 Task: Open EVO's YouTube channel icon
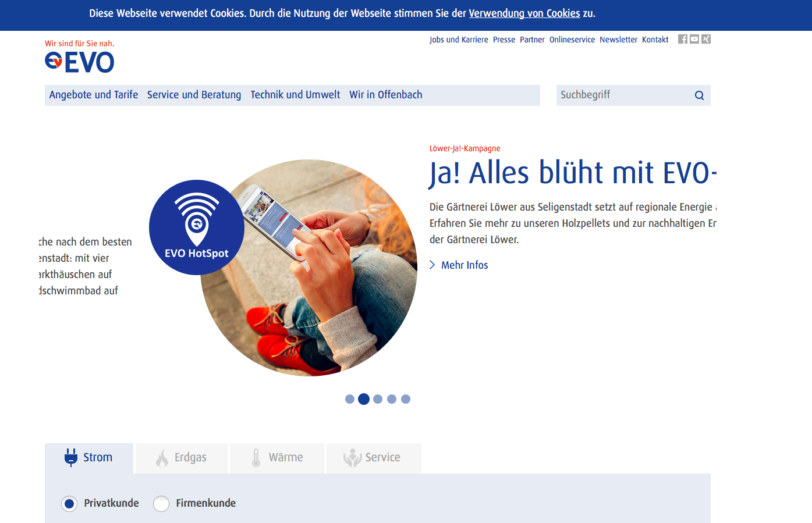click(x=694, y=39)
